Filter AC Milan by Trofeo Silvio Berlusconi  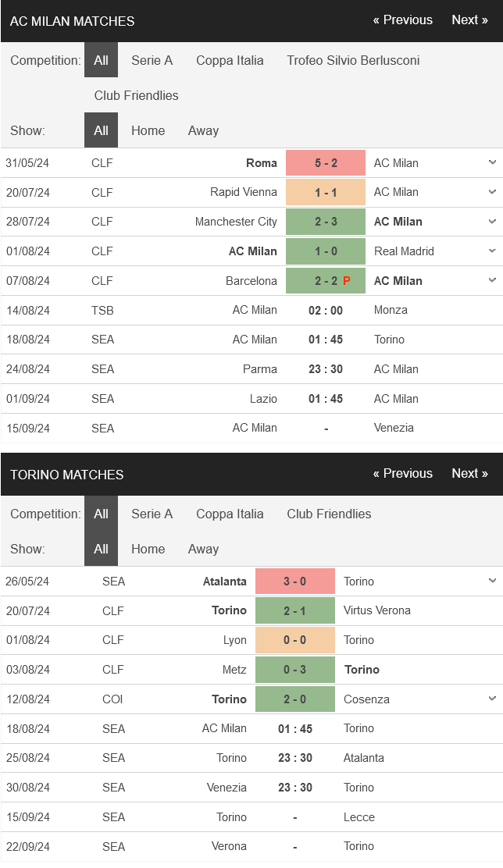353,60
